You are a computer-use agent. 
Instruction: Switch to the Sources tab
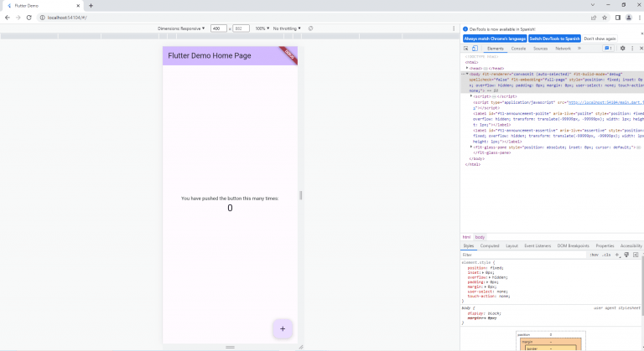[x=540, y=49]
